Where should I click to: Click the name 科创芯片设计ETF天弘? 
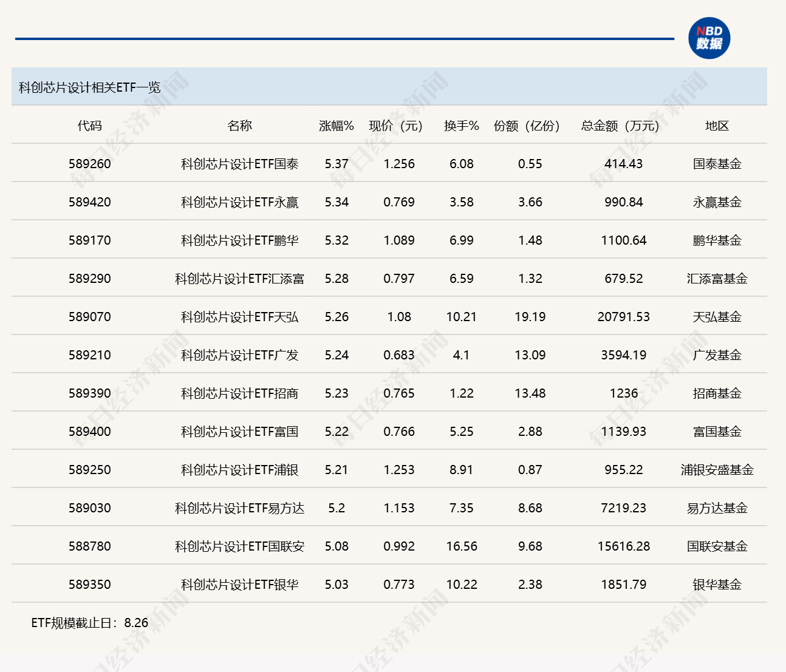pyautogui.click(x=239, y=317)
